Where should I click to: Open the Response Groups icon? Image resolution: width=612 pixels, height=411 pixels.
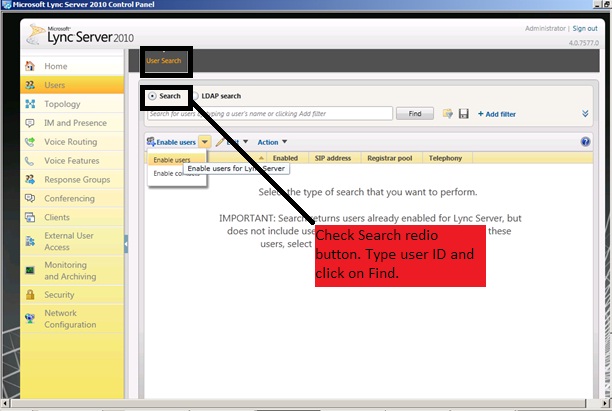(x=30, y=180)
